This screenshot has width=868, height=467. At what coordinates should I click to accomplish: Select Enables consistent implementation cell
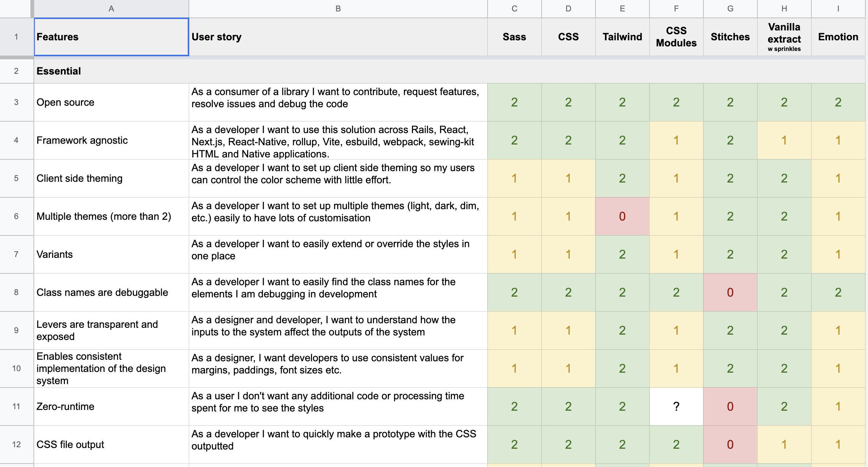click(x=111, y=369)
